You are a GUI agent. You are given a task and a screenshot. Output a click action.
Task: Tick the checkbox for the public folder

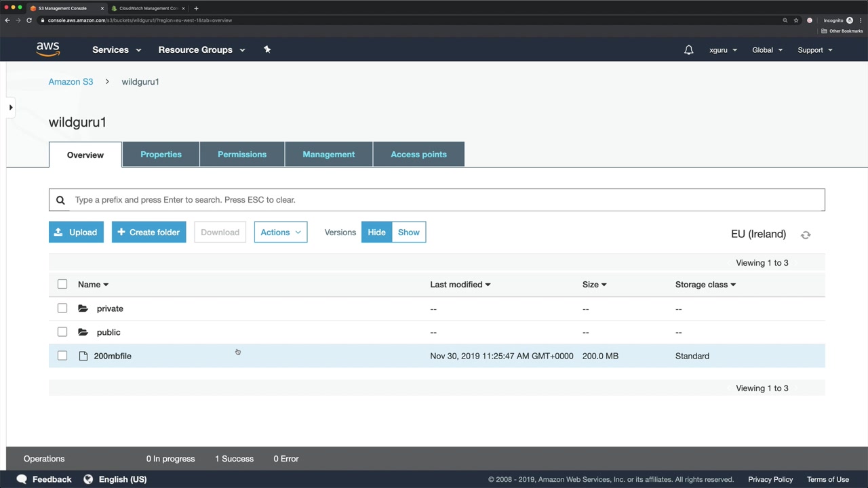[62, 332]
